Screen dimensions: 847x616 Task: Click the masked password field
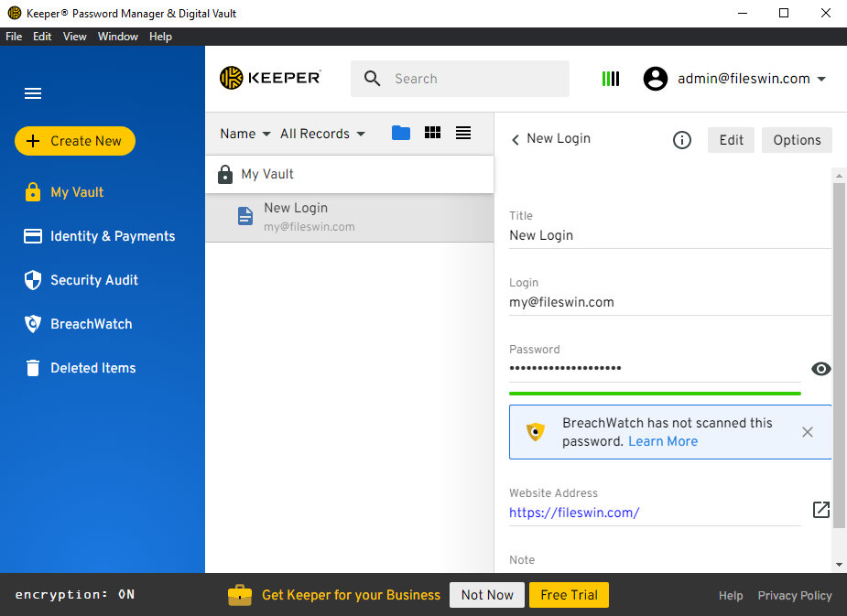coord(655,368)
